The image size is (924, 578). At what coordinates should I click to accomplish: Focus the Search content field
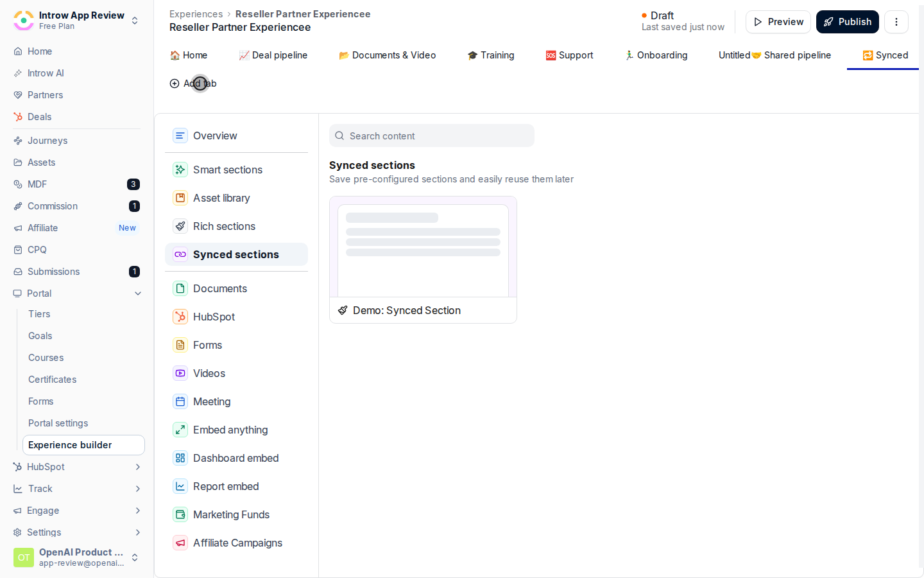pyautogui.click(x=432, y=136)
